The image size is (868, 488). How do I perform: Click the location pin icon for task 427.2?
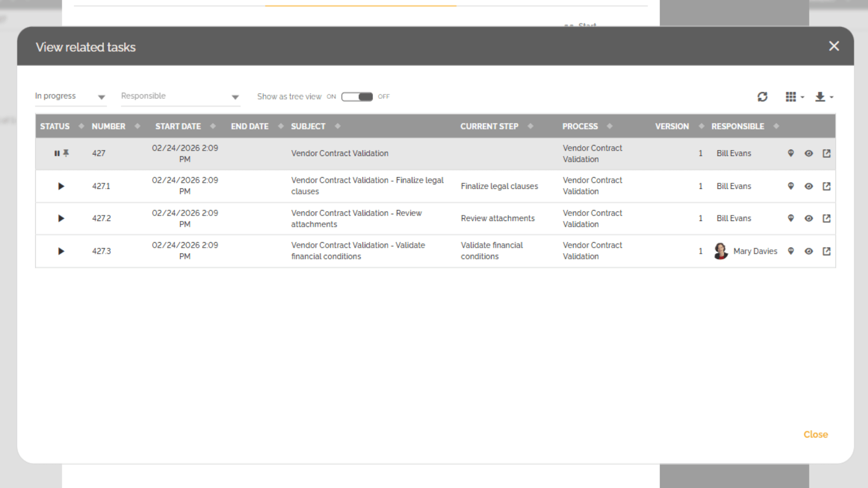[791, 218]
